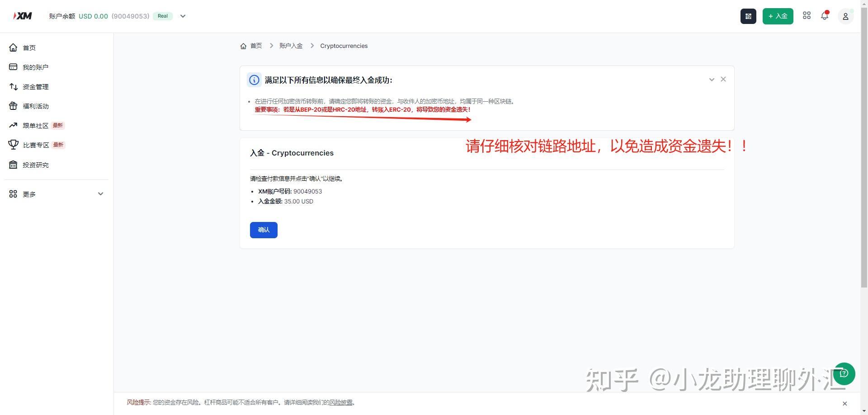This screenshot has height=415, width=868.
Task: Click the home icon in the sidebar
Action: click(x=13, y=47)
